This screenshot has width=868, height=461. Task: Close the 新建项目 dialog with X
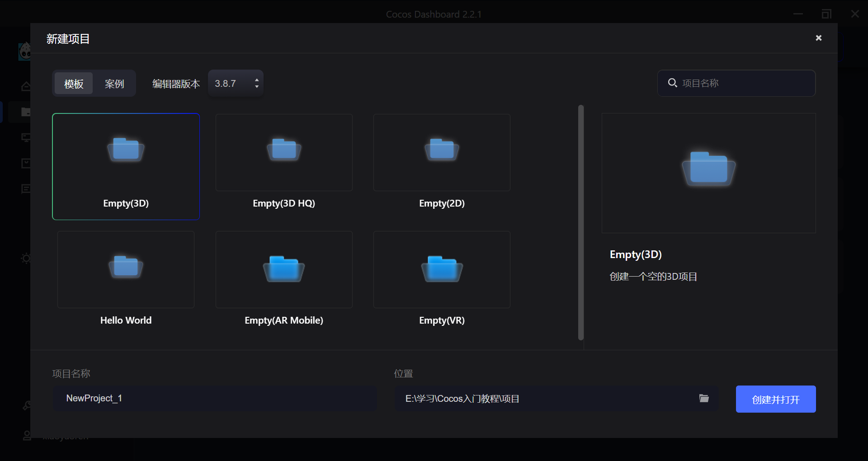click(818, 38)
